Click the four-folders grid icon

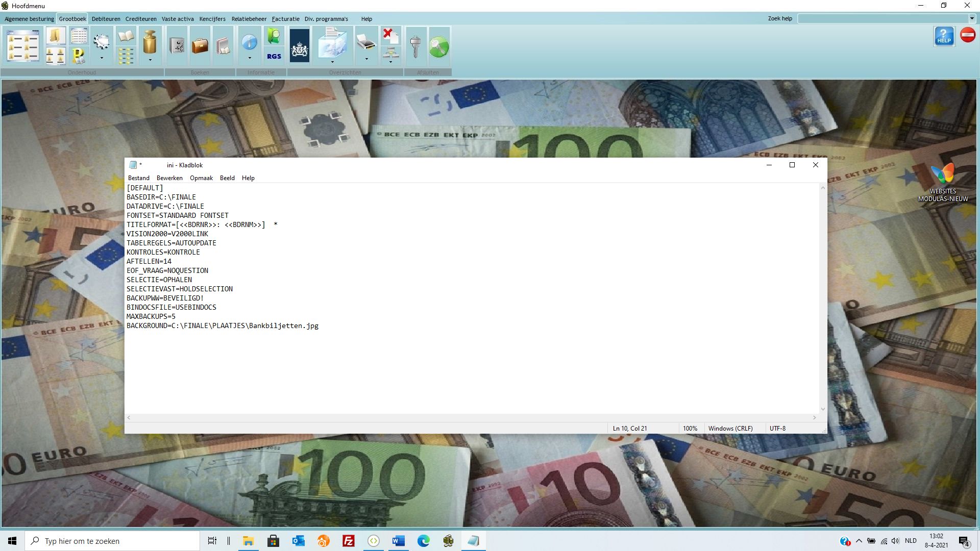pos(56,56)
